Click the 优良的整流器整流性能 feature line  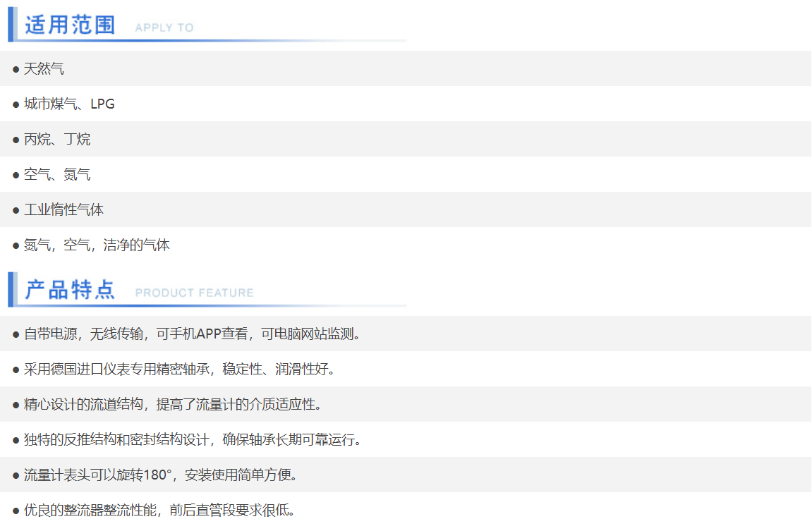[159, 511]
